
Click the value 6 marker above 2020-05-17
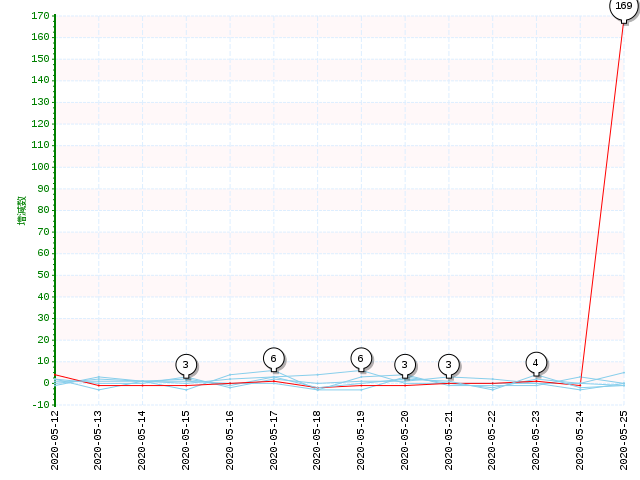(x=273, y=359)
